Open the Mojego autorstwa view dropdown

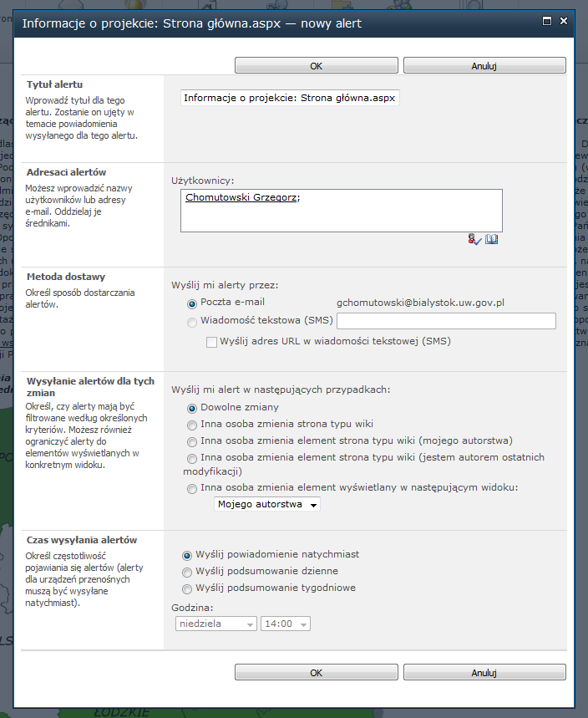[267, 504]
